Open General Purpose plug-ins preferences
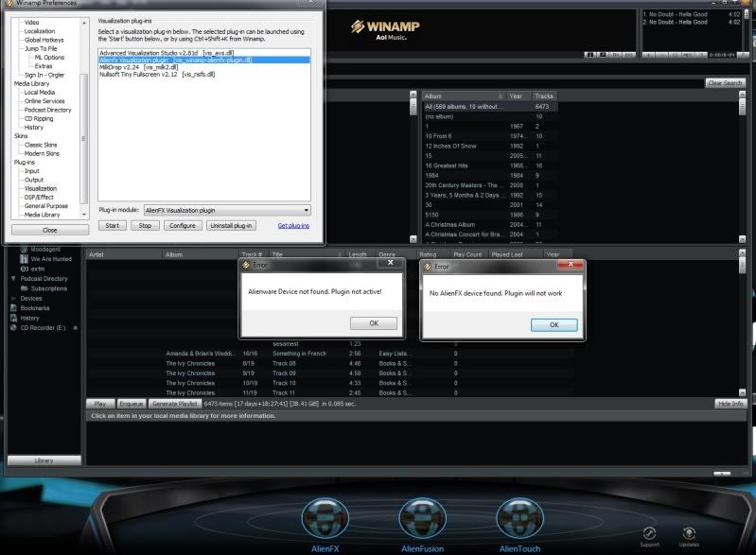The width and height of the screenshot is (756, 555). pyautogui.click(x=45, y=206)
